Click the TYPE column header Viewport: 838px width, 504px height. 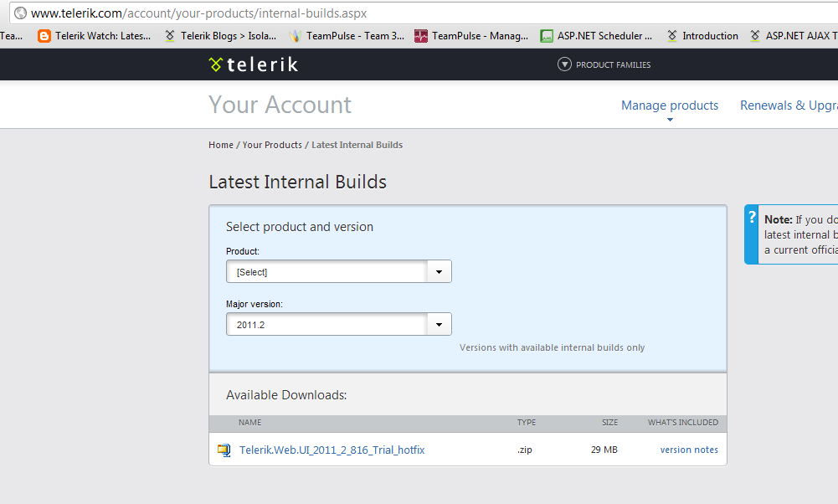pos(527,422)
